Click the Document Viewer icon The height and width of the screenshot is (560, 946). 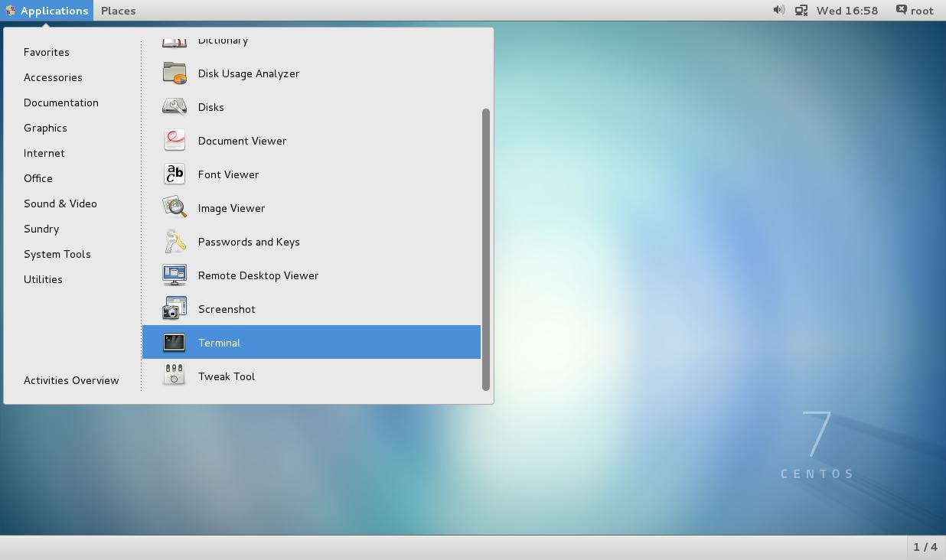tap(175, 141)
